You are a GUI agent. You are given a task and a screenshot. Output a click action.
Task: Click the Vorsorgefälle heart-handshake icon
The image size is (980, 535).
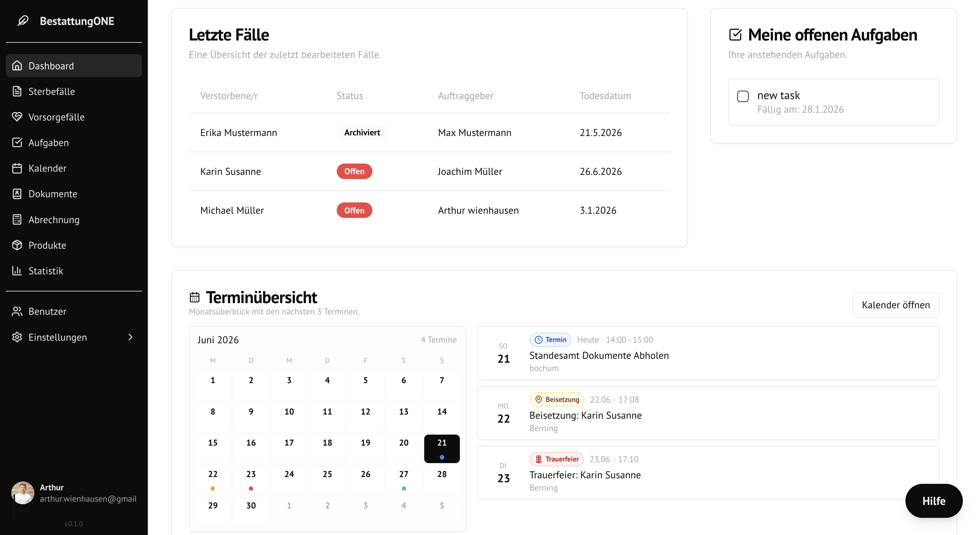(x=17, y=117)
